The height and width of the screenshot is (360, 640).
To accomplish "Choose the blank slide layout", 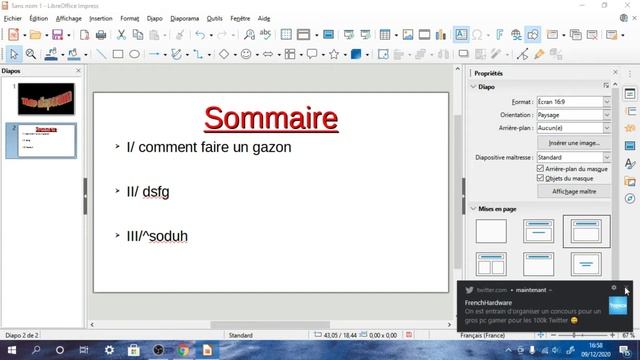I will [x=491, y=231].
